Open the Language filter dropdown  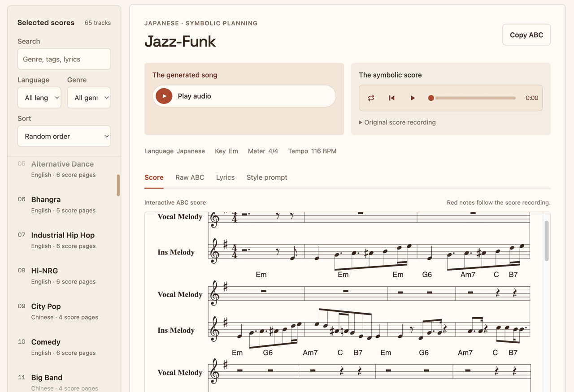pyautogui.click(x=39, y=98)
